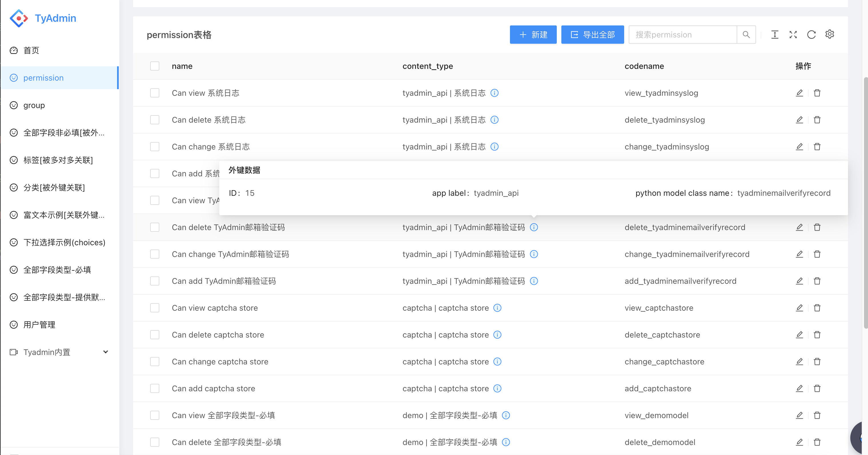Focus the 搜索permission search field
Viewport: 868px width, 455px height.
[682, 34]
